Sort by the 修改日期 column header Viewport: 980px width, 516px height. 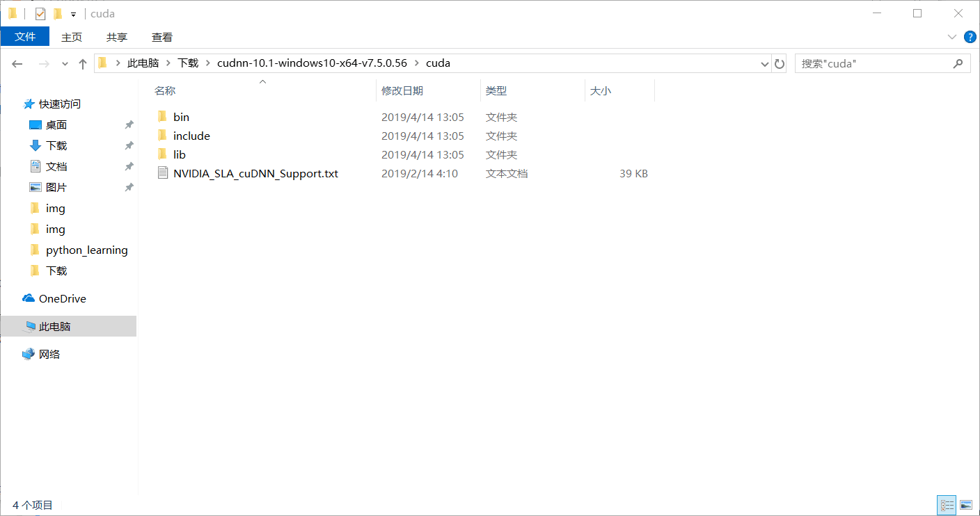(x=402, y=91)
